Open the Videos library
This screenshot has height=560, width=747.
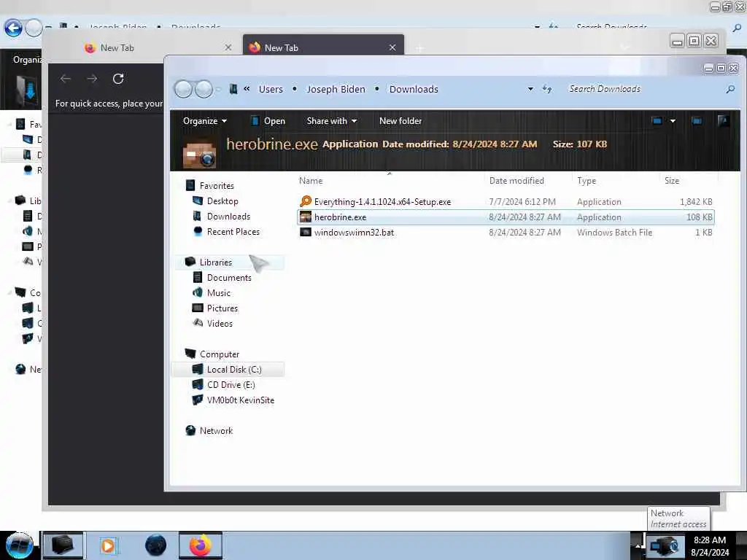[220, 323]
